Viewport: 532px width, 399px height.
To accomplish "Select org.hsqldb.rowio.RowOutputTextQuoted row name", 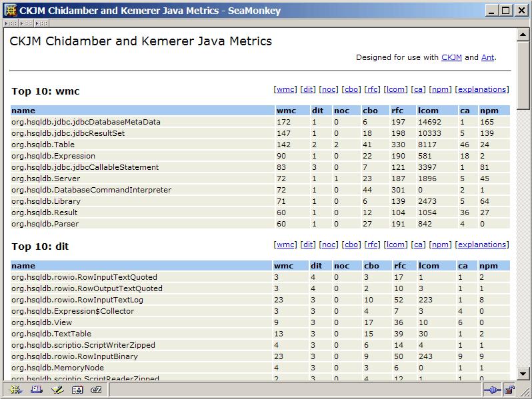I will pos(87,288).
